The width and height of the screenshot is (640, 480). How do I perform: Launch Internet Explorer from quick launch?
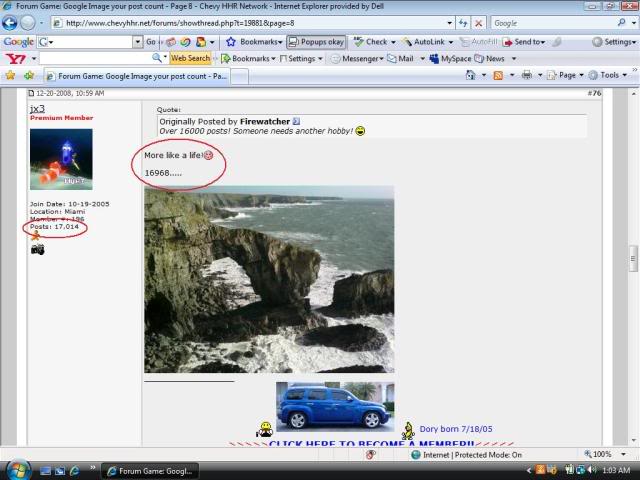(75, 471)
